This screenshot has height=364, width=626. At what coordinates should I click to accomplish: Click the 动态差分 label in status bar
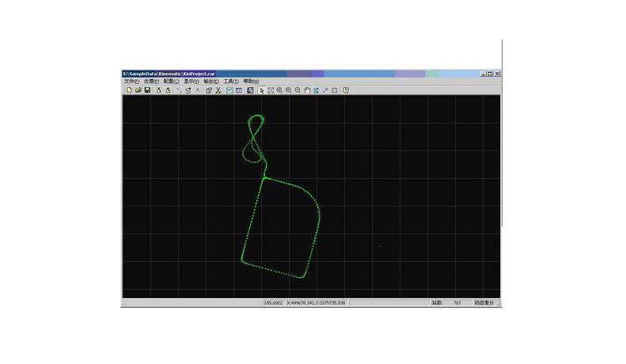[484, 303]
